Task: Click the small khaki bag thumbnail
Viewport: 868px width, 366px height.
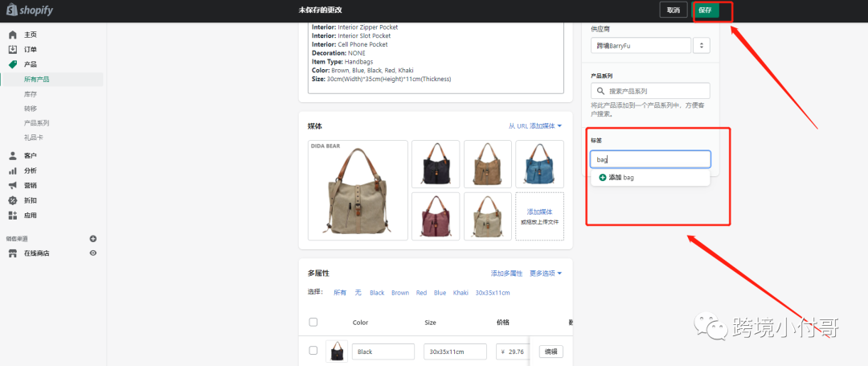Action: click(x=488, y=216)
